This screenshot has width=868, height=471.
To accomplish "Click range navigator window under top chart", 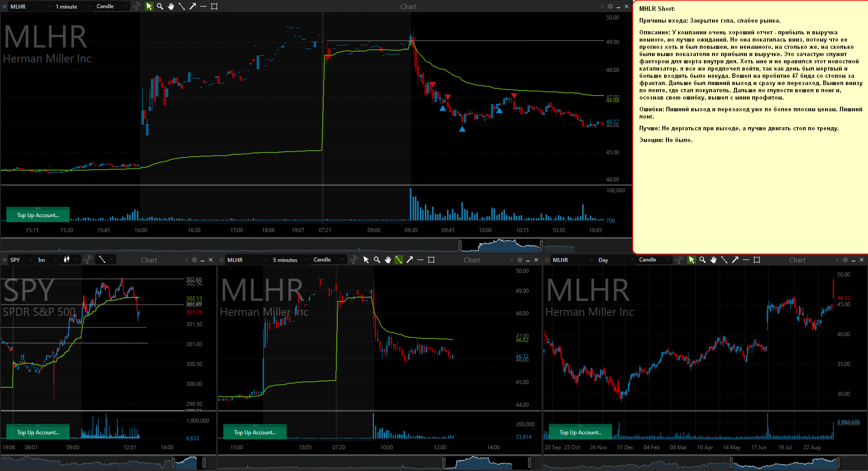I will (500, 245).
